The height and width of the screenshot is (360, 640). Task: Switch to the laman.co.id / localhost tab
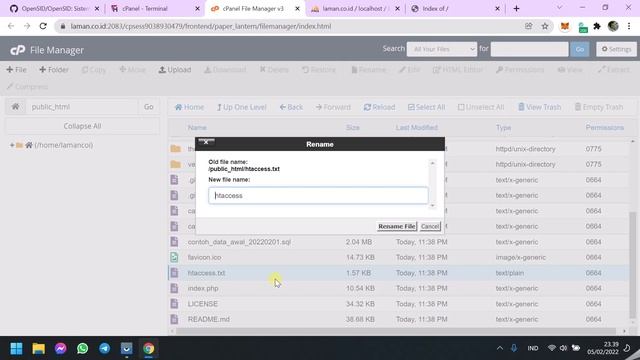355,8
